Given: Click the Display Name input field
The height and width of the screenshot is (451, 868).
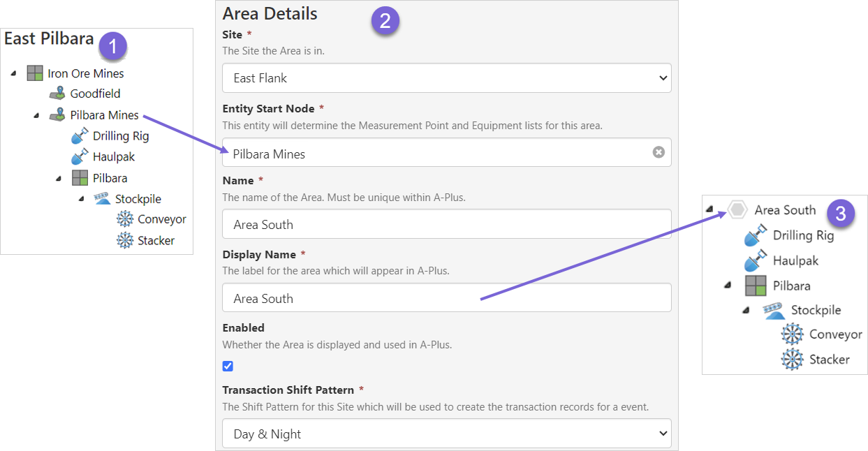Looking at the screenshot, I should 446,298.
